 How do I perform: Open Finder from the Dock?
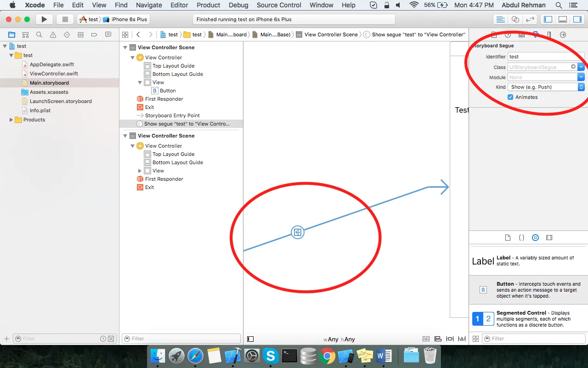tap(158, 356)
